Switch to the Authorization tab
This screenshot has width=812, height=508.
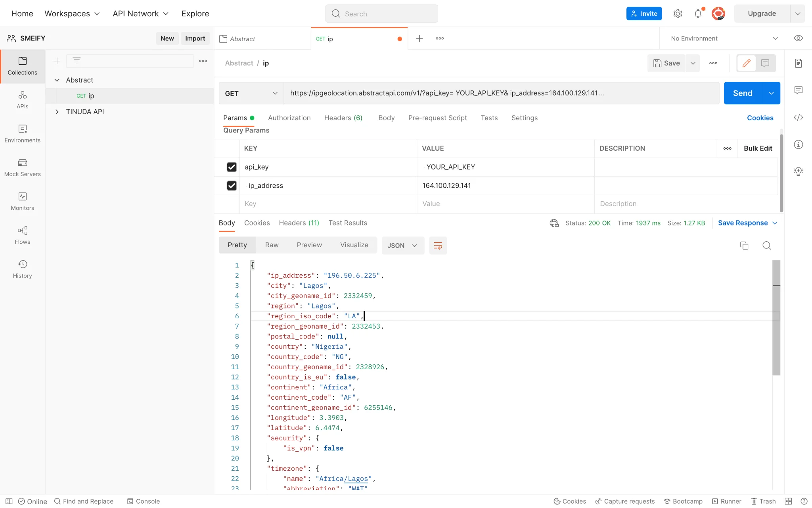tap(289, 118)
